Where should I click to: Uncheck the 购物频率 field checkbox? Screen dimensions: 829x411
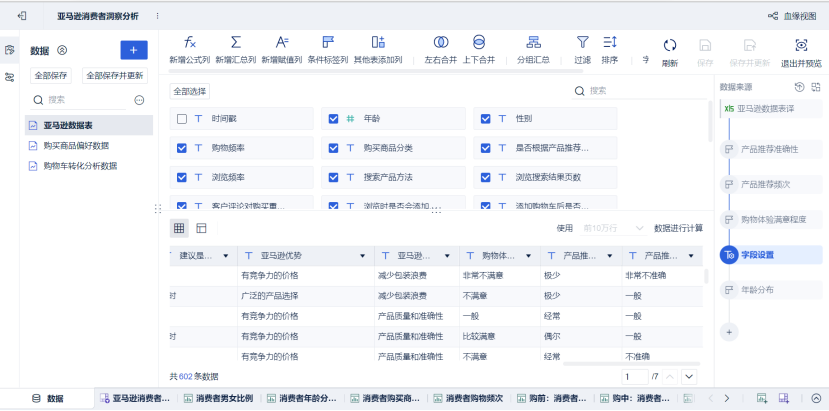[182, 149]
